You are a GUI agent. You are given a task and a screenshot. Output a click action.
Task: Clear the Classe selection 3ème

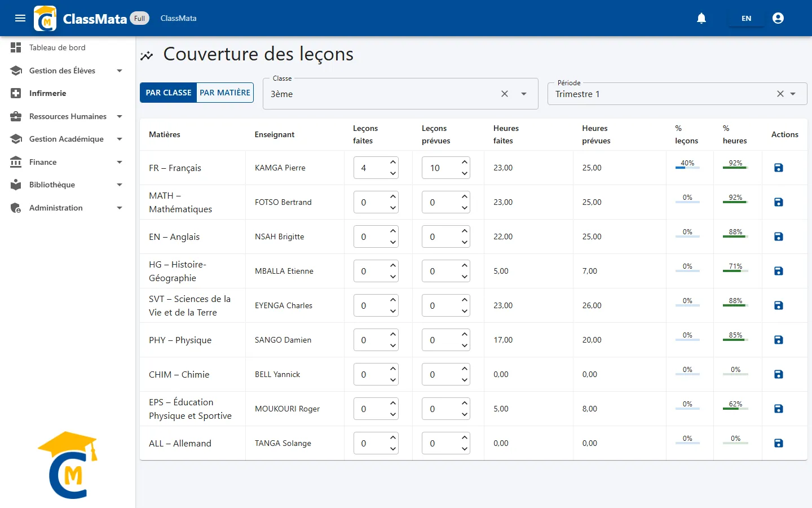pyautogui.click(x=505, y=94)
